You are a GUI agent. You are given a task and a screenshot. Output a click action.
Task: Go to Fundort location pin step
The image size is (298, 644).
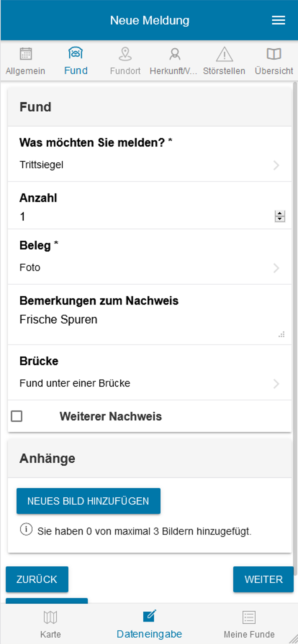pyautogui.click(x=125, y=54)
